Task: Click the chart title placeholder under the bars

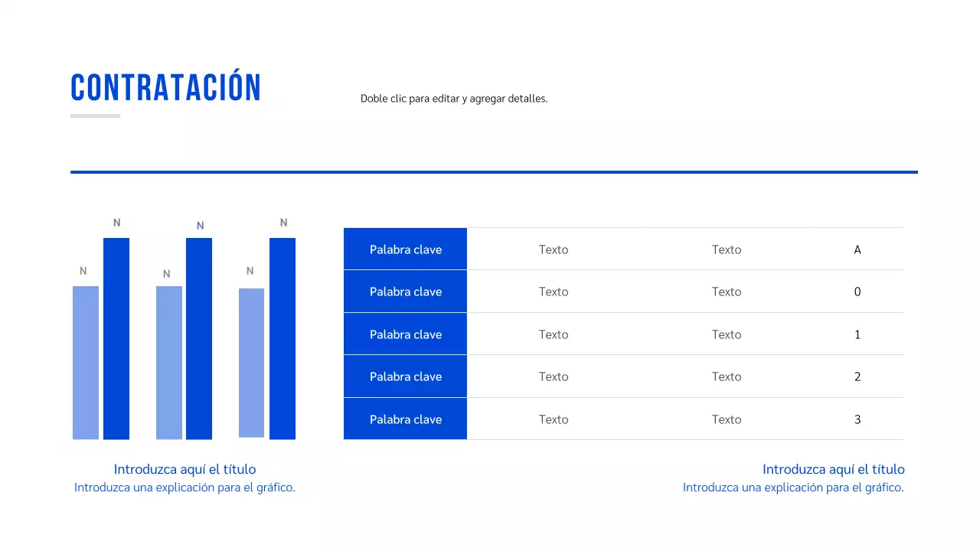Action: pyautogui.click(x=185, y=469)
